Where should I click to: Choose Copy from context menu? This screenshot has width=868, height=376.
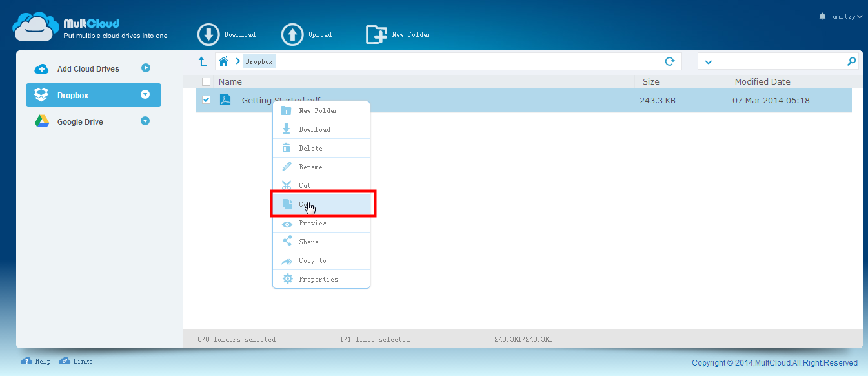pyautogui.click(x=321, y=204)
